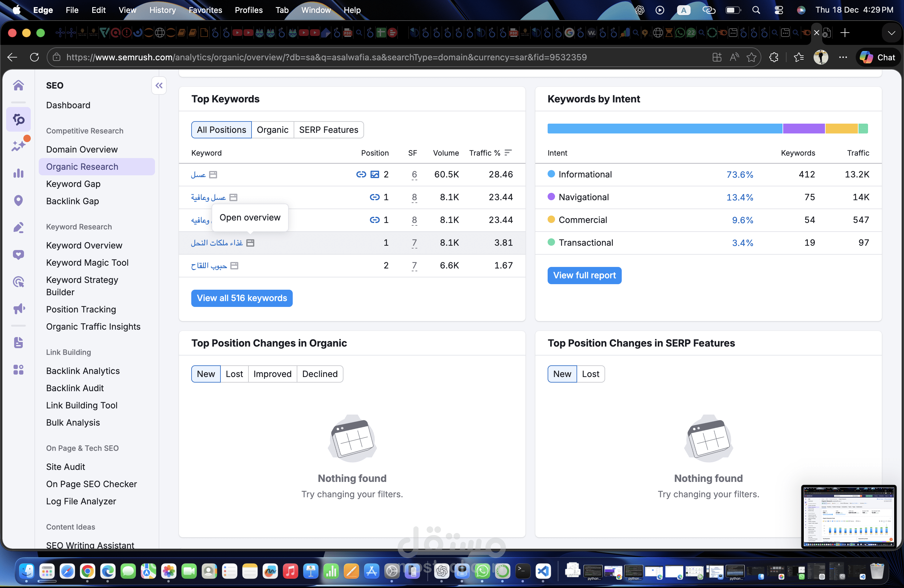
Task: Click View full report button
Action: (584, 275)
